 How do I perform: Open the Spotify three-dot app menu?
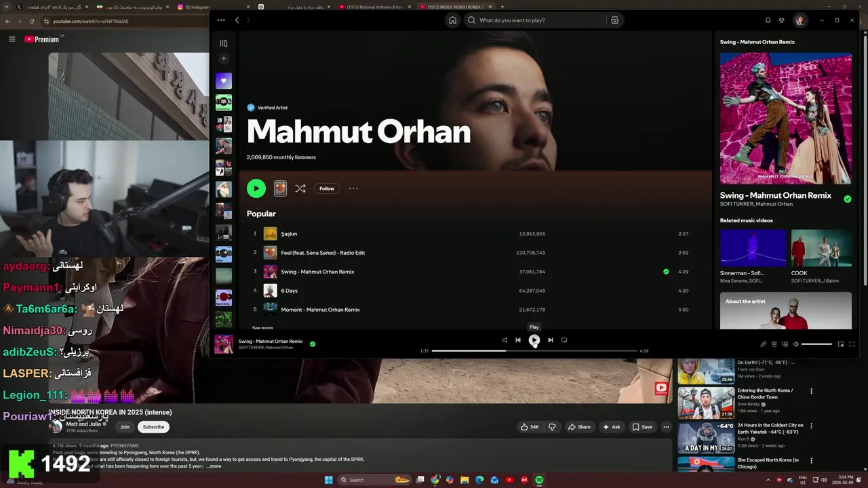tap(221, 20)
